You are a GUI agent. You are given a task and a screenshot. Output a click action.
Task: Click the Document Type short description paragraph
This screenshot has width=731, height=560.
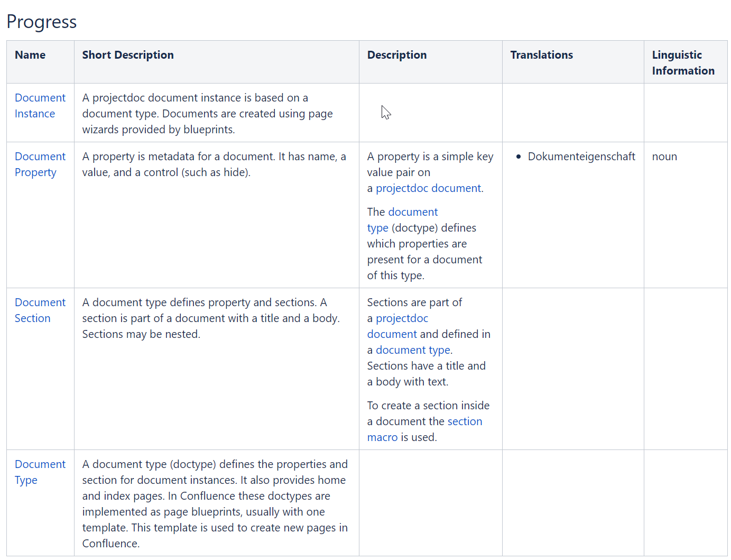coord(215,503)
